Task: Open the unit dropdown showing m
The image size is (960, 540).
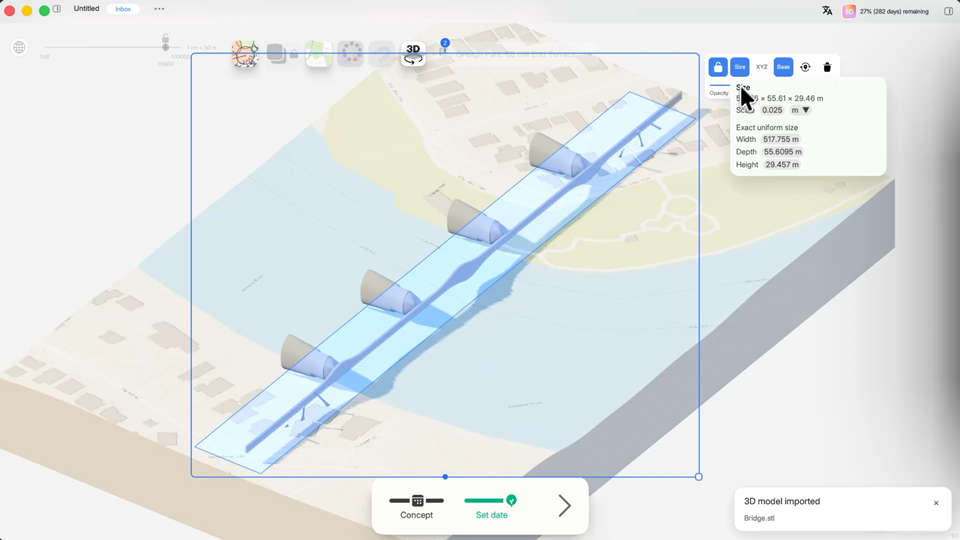Action: [800, 110]
